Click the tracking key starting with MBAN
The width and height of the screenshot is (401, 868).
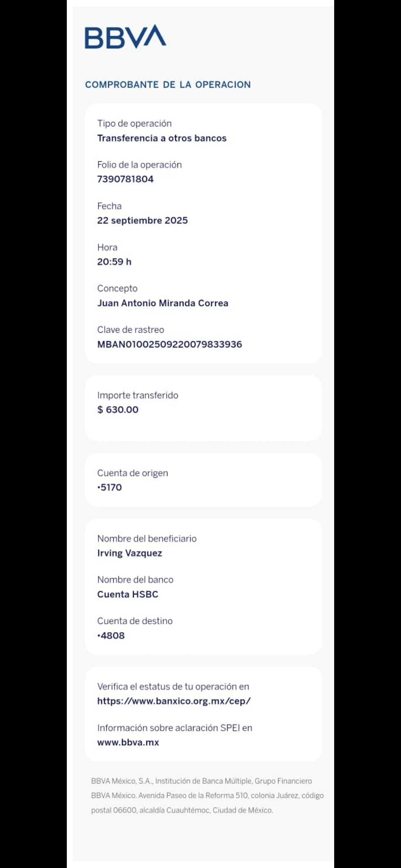(x=170, y=344)
